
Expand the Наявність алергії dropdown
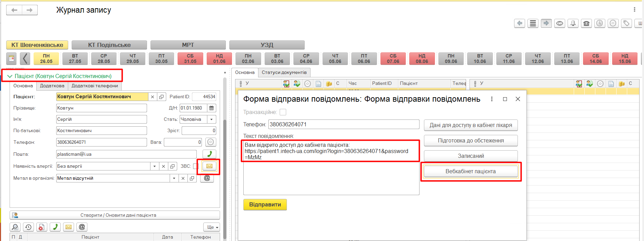[155, 166]
